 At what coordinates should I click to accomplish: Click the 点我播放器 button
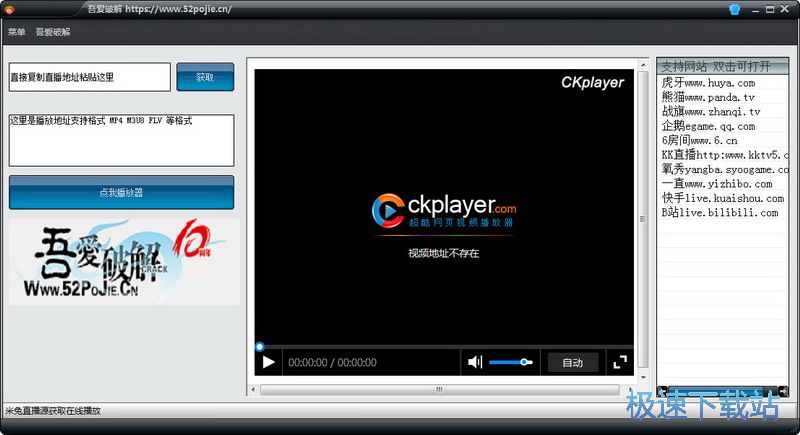click(x=121, y=192)
